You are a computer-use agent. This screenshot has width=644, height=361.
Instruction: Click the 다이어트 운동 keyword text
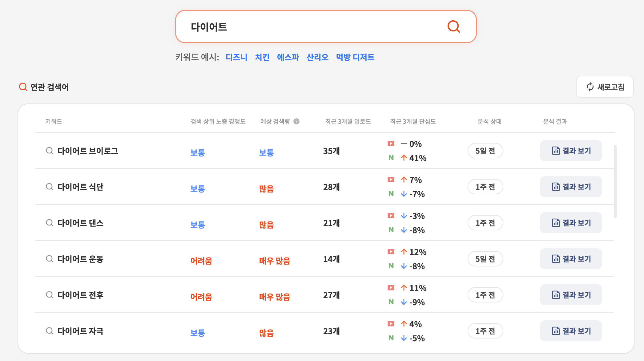[80, 259]
